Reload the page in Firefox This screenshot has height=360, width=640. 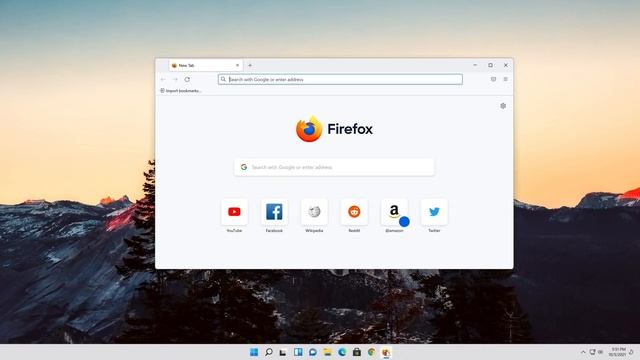pos(187,79)
